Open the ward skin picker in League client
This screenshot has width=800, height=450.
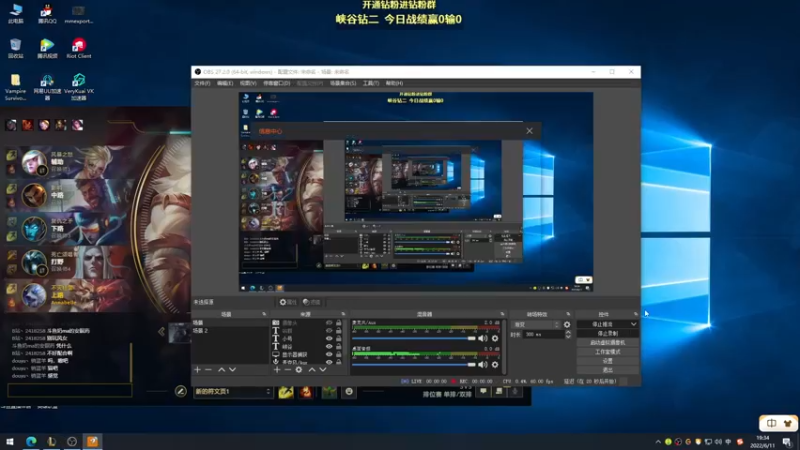pos(329,392)
